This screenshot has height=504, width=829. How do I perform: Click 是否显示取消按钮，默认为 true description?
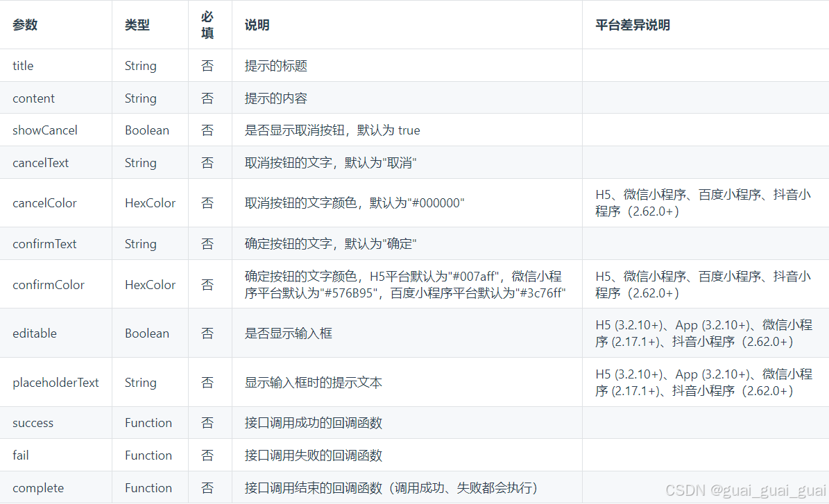pyautogui.click(x=332, y=130)
